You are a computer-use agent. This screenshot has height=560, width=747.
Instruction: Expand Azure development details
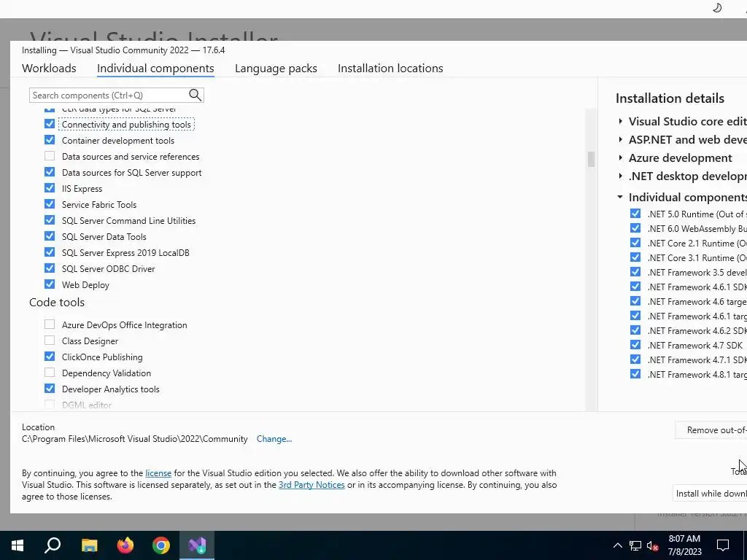620,157
